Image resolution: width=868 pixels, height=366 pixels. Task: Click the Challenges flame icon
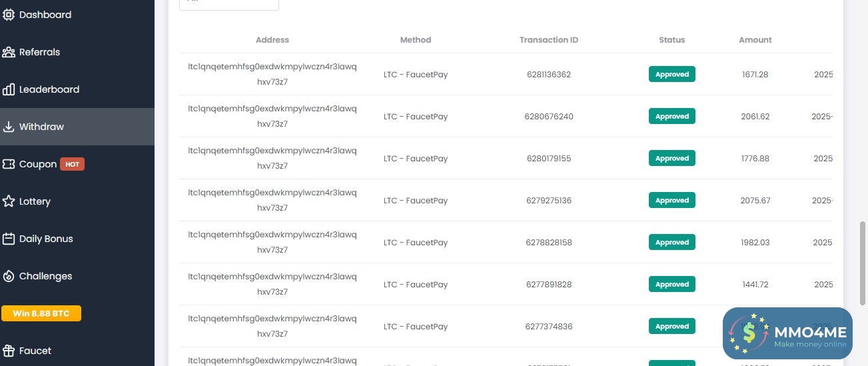[x=9, y=276]
